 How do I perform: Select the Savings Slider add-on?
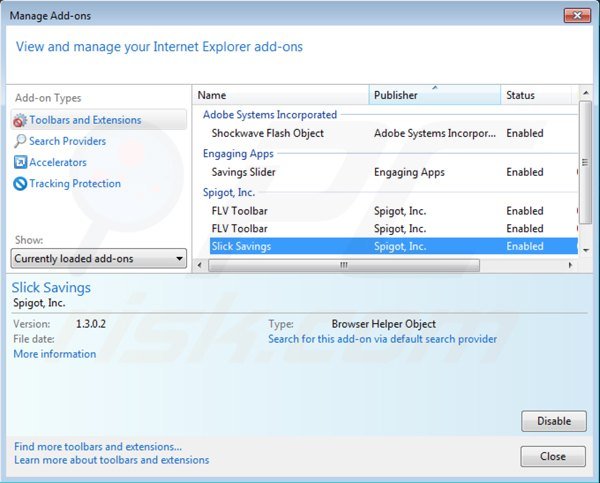393,172
